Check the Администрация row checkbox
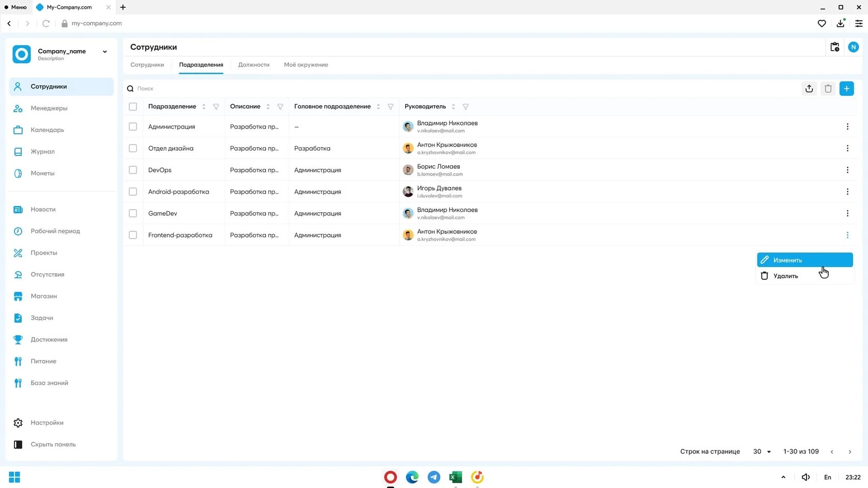 point(133,127)
